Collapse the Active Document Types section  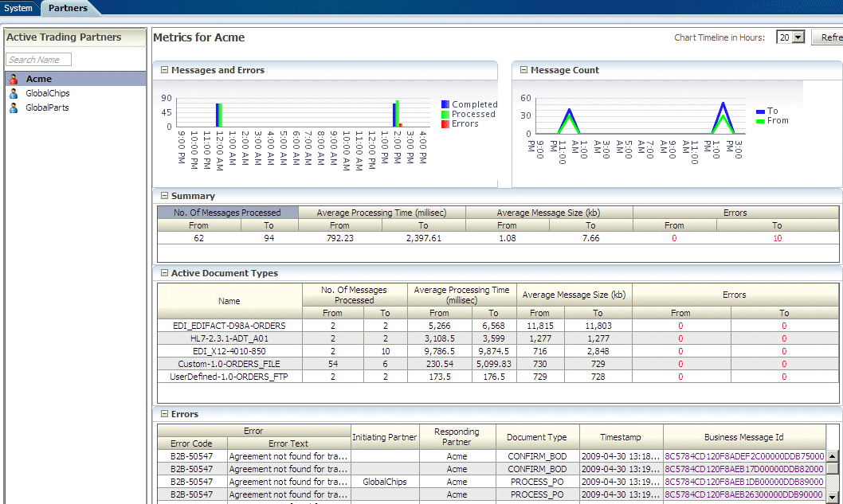click(165, 273)
